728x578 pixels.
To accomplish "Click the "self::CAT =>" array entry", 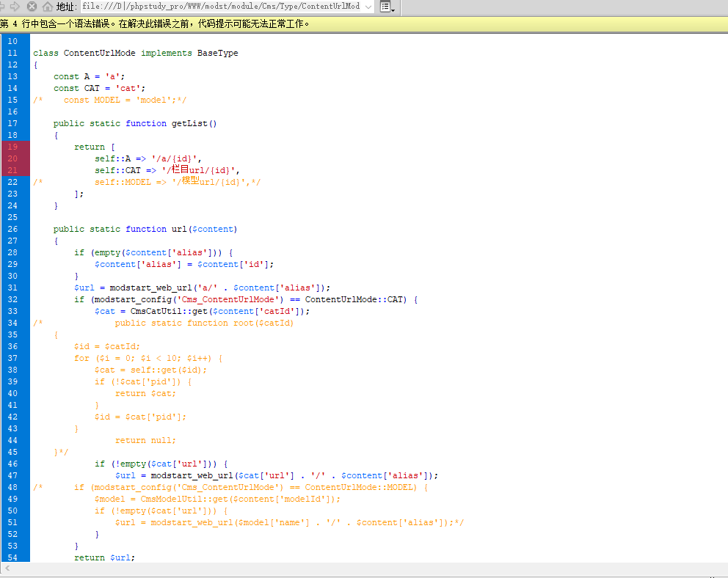I will 167,170.
